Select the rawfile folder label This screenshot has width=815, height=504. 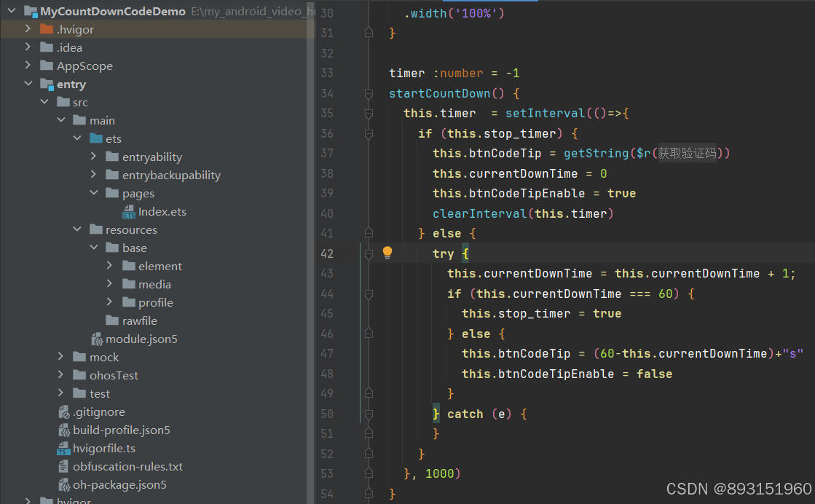tap(139, 320)
